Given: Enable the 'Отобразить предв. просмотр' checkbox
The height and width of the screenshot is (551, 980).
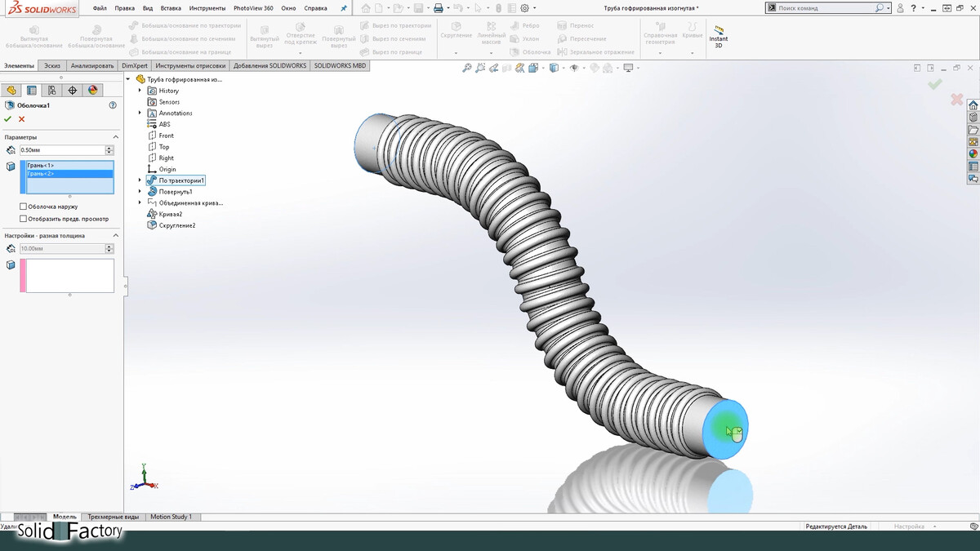Looking at the screenshot, I should (x=23, y=219).
